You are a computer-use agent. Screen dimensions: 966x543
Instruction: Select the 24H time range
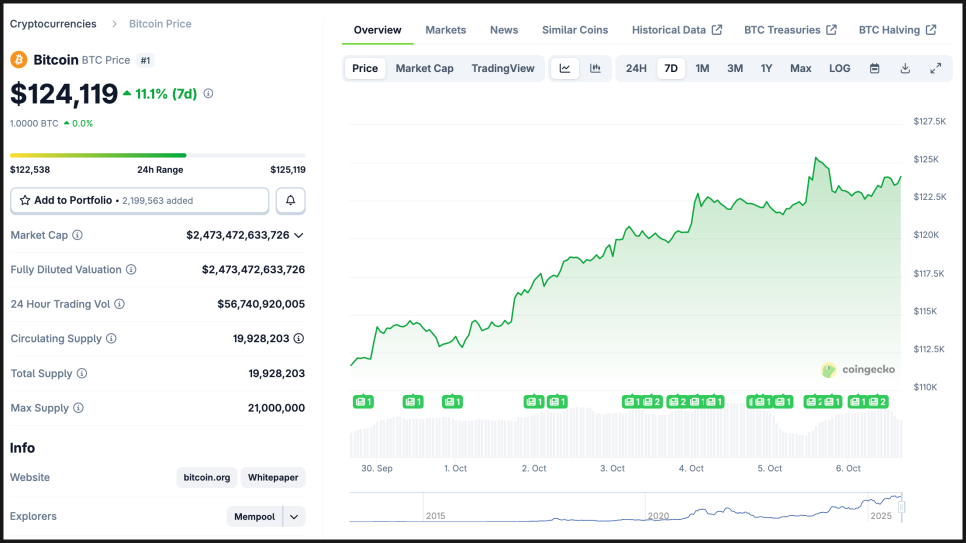point(636,68)
